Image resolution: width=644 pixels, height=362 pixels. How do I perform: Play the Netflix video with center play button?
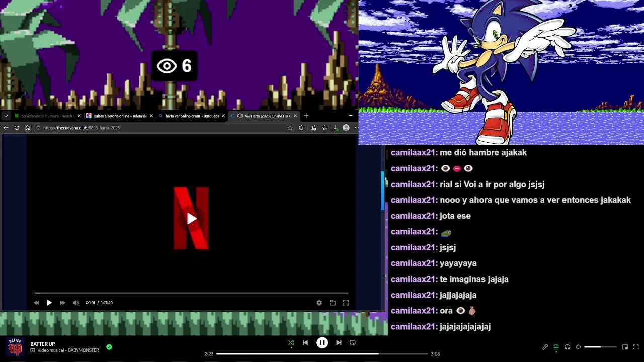tap(192, 219)
